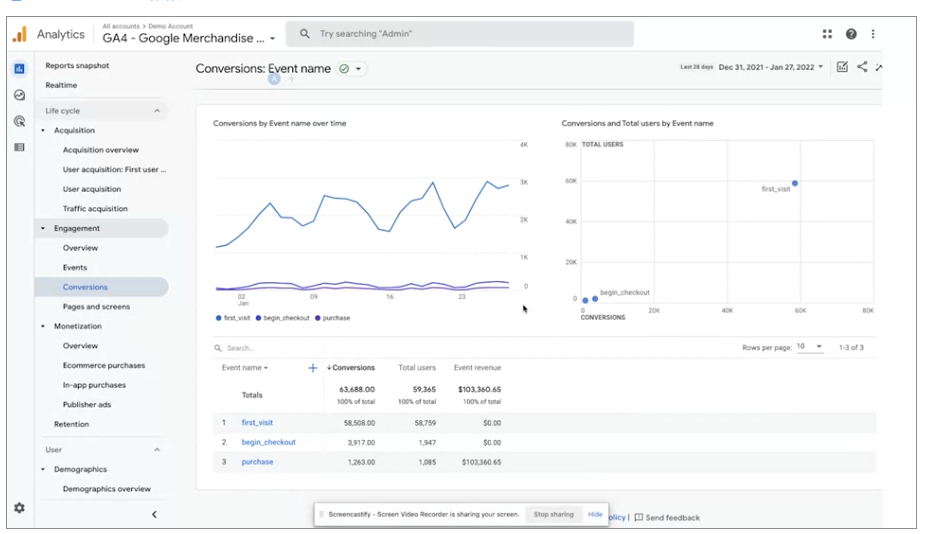Open In-app purchases report
Image resolution: width=925 pixels, height=534 pixels.
tap(94, 385)
